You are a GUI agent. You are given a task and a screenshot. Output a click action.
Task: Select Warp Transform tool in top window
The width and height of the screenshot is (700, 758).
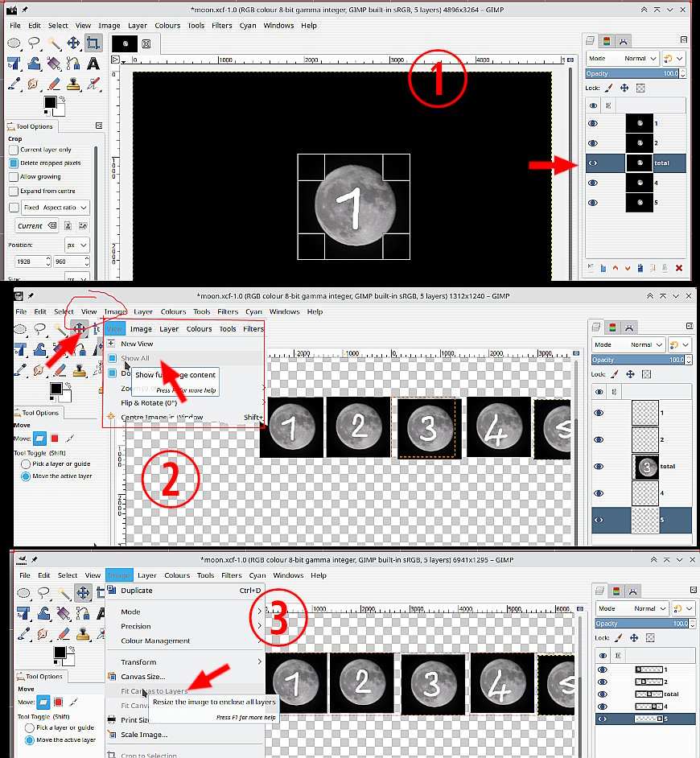point(34,64)
